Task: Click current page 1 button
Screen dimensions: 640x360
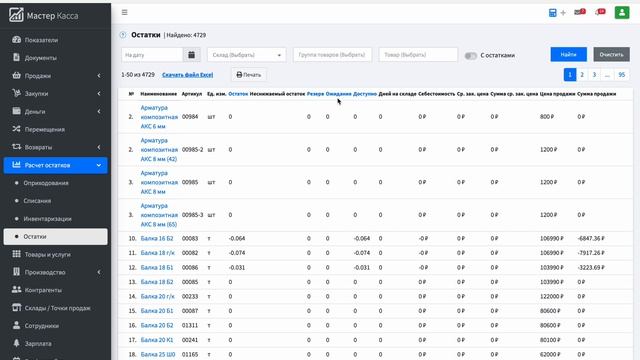Action: 570,75
